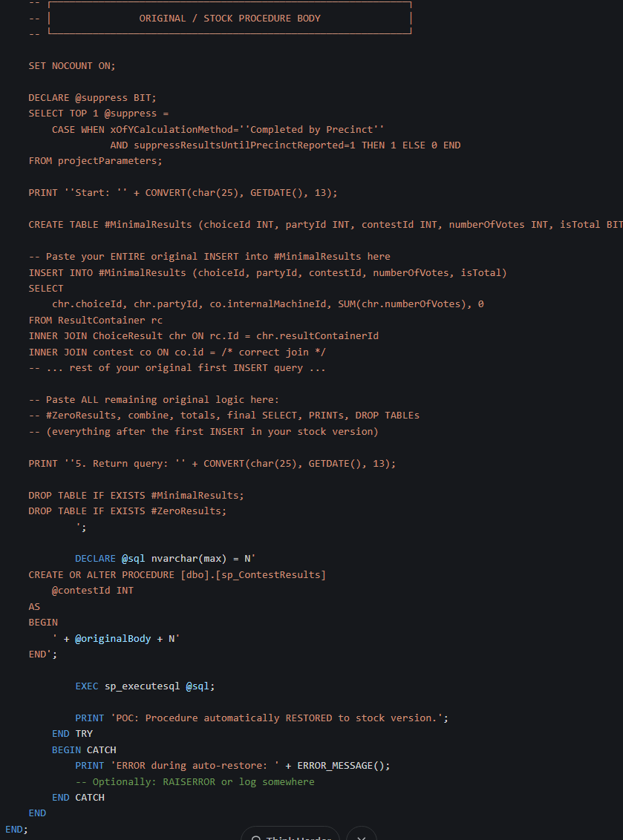Click the 'Paste your ENTIRE original INSERT' comment
This screenshot has width=623, height=840.
pos(209,257)
